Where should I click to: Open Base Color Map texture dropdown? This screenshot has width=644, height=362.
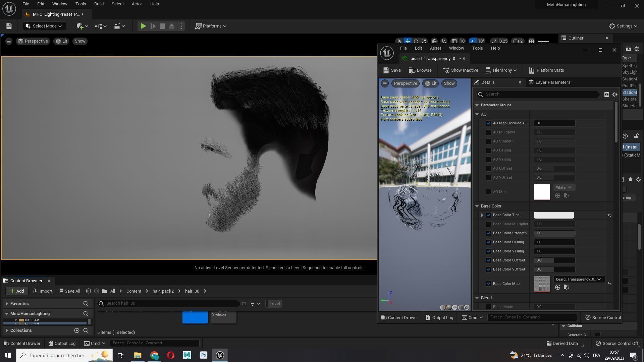tap(579, 280)
